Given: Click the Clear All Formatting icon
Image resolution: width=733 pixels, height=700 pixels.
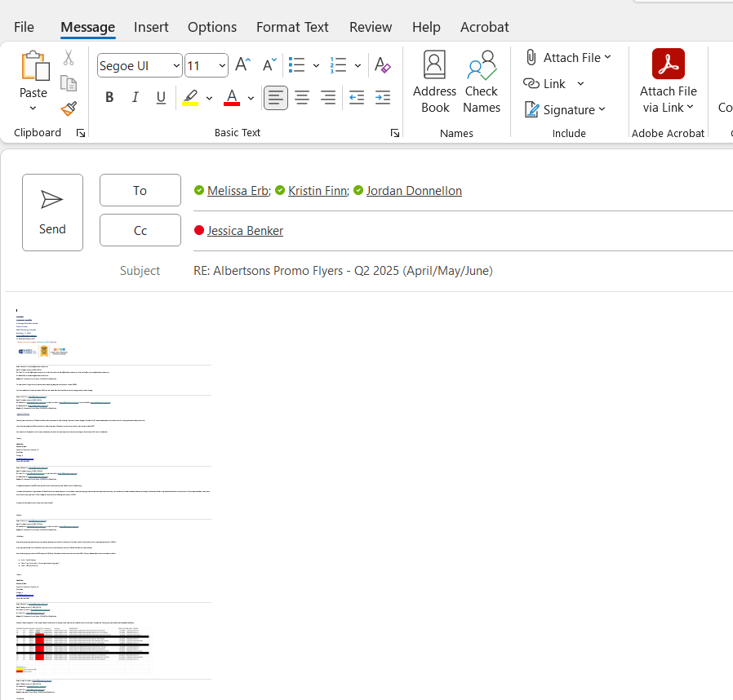Looking at the screenshot, I should tap(382, 65).
